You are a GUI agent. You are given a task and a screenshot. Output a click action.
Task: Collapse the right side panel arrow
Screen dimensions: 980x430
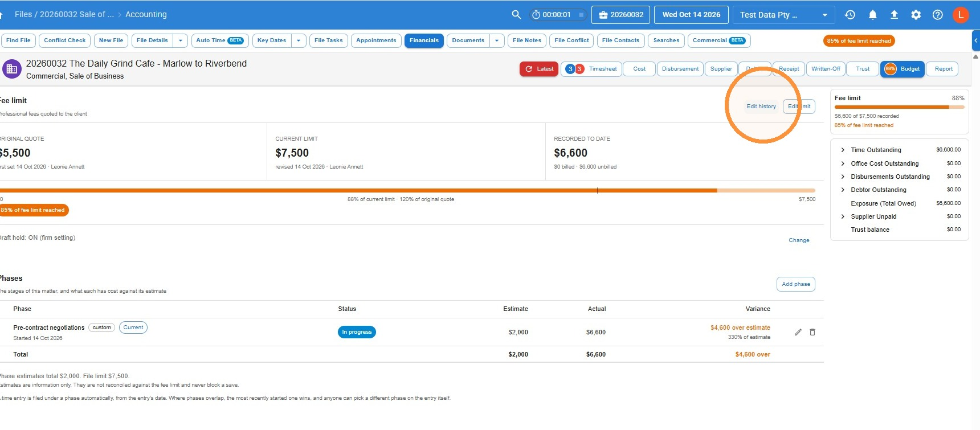pos(976,40)
